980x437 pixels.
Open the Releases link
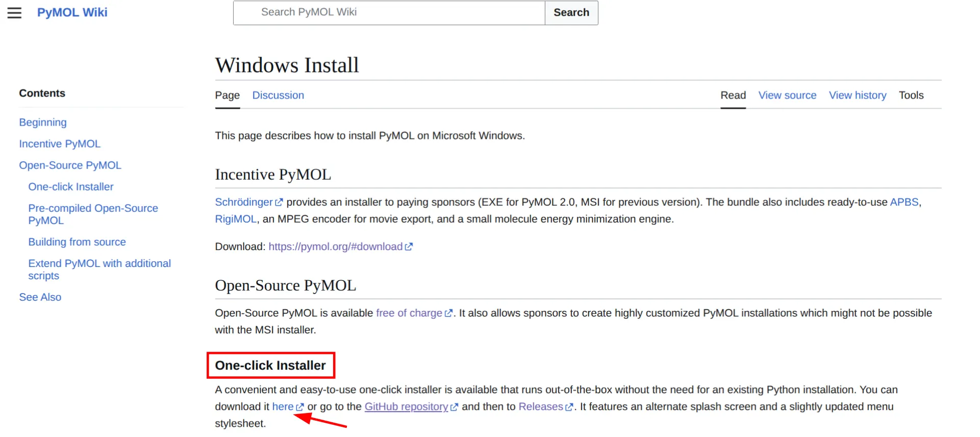[546, 406]
